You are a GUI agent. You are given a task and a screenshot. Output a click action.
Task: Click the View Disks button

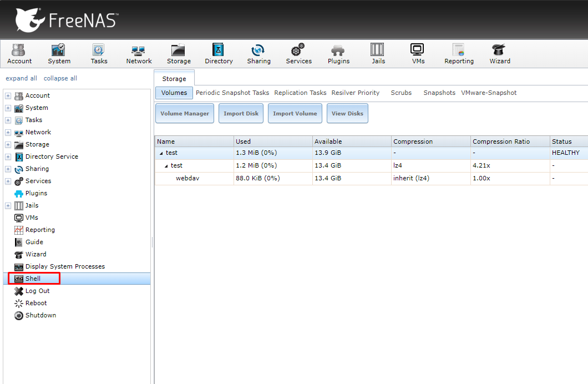[347, 113]
